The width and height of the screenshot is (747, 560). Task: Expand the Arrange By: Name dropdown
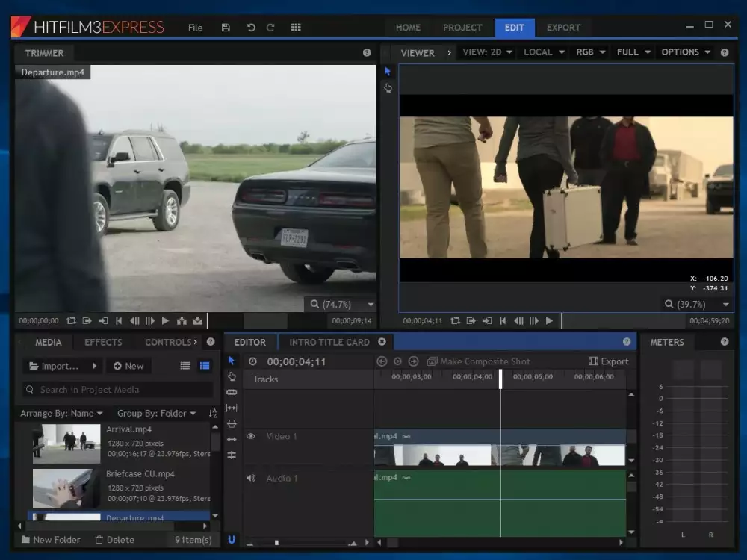[62, 413]
